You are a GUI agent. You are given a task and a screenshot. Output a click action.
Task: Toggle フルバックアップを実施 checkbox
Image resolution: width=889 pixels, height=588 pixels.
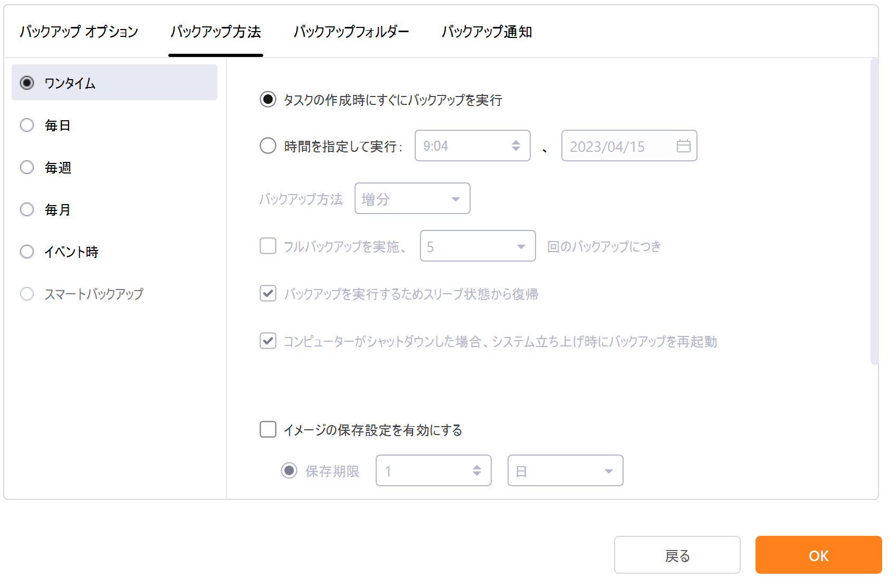coord(268,246)
